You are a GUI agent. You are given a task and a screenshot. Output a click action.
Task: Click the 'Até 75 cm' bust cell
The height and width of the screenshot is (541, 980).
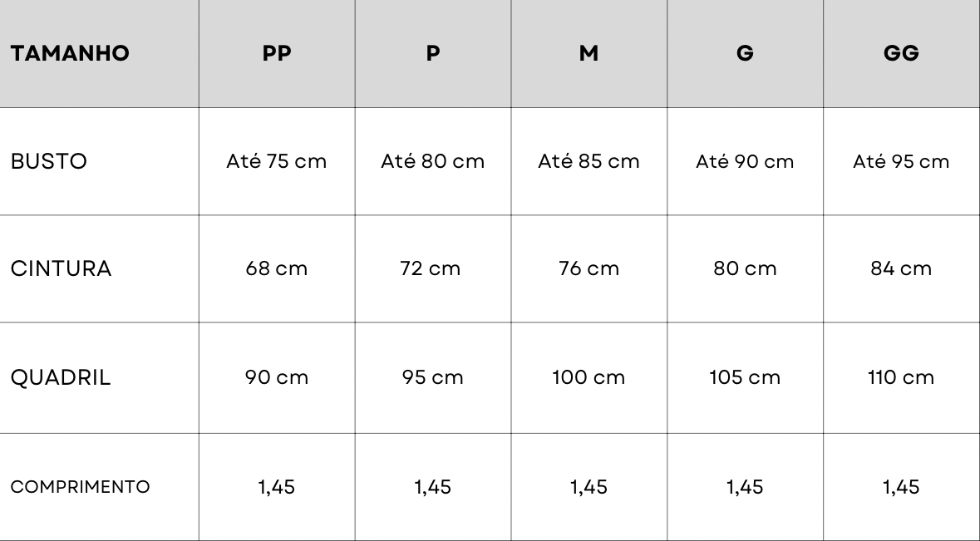(x=276, y=162)
